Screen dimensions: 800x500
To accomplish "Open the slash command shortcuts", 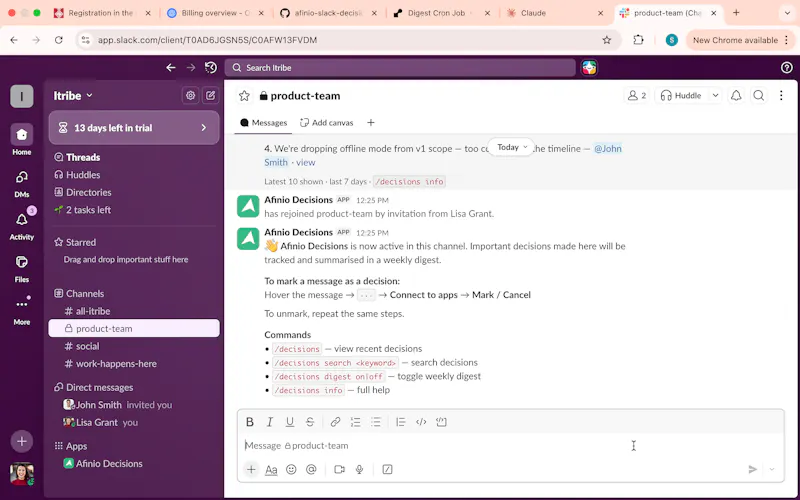I will click(387, 469).
